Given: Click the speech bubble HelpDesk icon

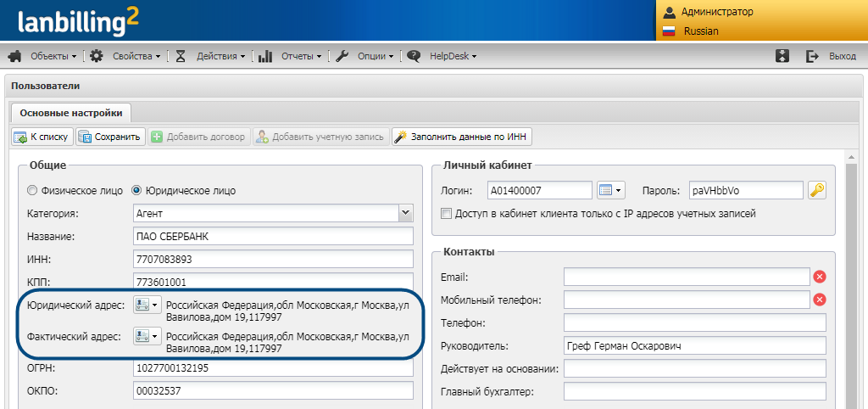Looking at the screenshot, I should pos(413,56).
